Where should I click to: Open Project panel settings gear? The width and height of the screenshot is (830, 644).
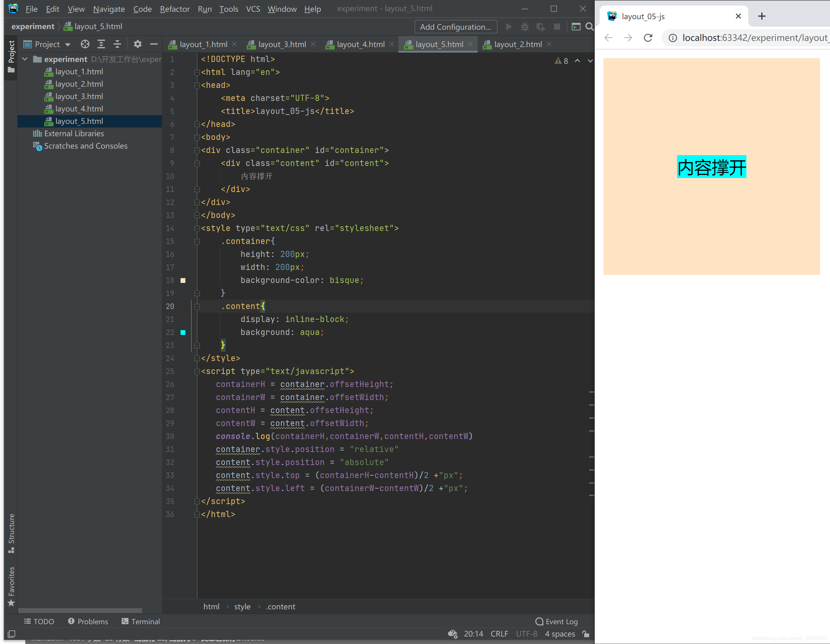137,44
